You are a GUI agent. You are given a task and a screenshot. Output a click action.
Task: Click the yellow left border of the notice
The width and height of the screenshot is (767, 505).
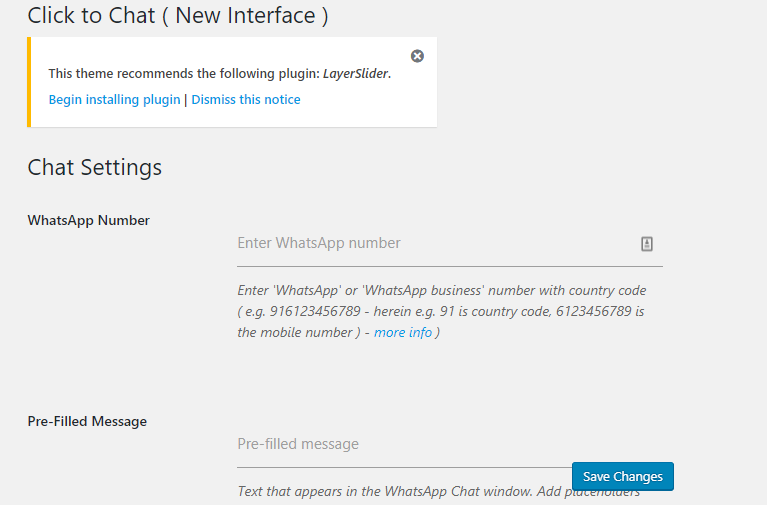coord(29,82)
